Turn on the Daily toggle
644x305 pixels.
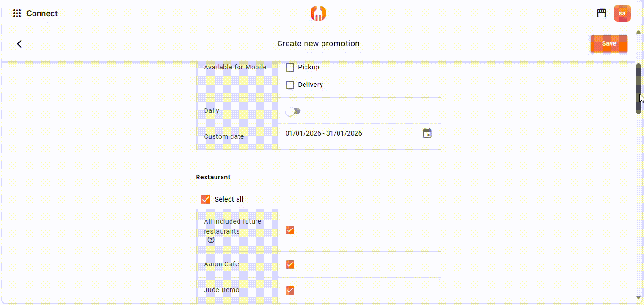[x=293, y=111]
